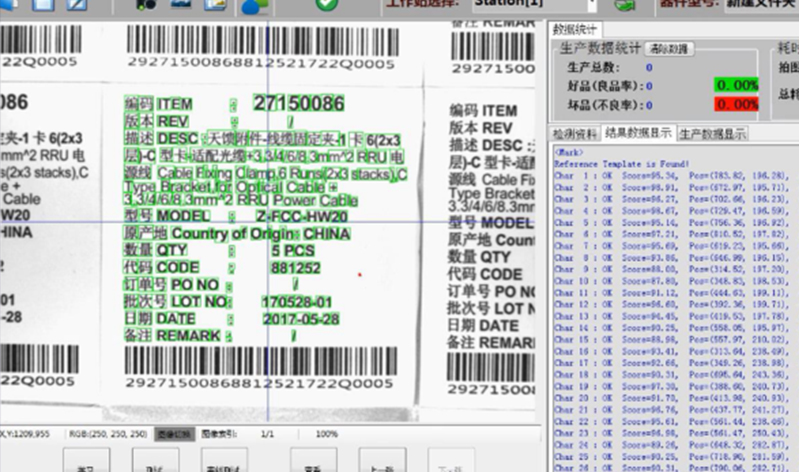Select the 'Char 22 : OK' result row
799x472 pixels.
pos(672,422)
